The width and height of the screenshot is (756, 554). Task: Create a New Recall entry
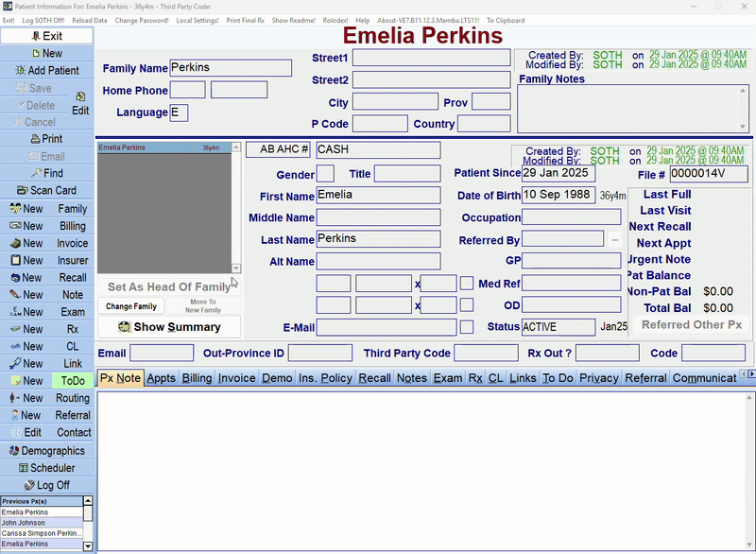point(47,278)
